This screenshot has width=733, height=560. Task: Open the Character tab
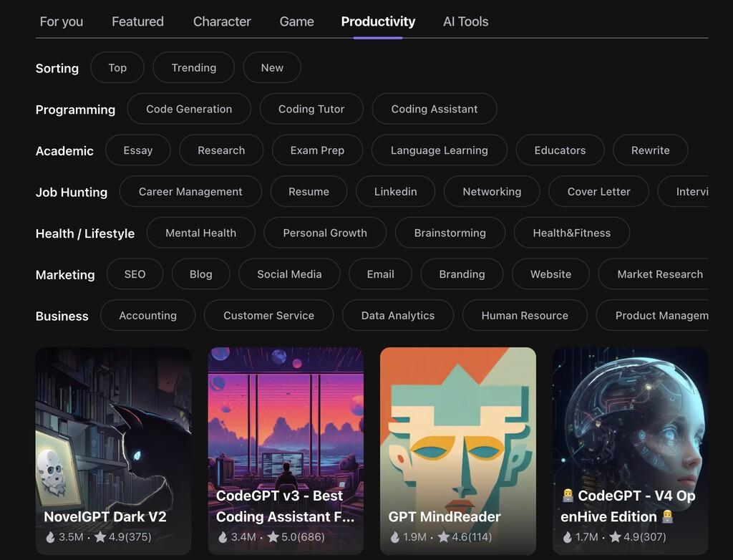(222, 21)
